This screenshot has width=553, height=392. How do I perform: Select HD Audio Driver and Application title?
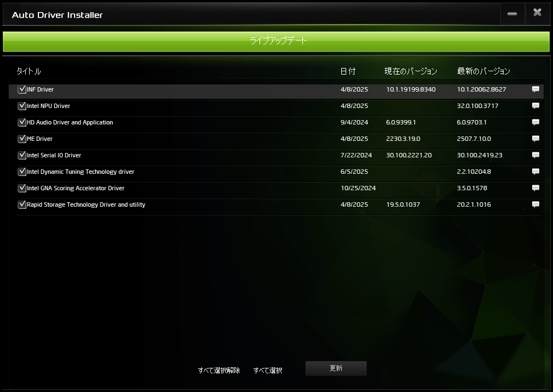[x=70, y=122]
